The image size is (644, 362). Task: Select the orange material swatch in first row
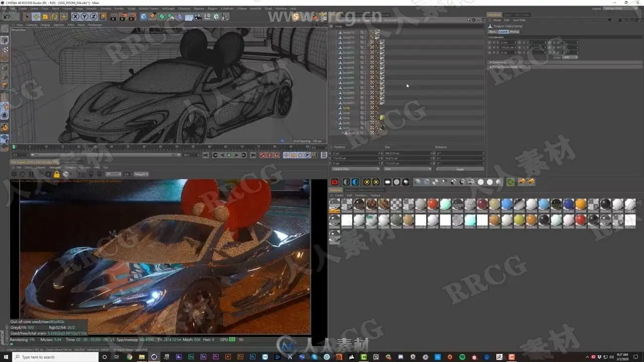pos(581,204)
